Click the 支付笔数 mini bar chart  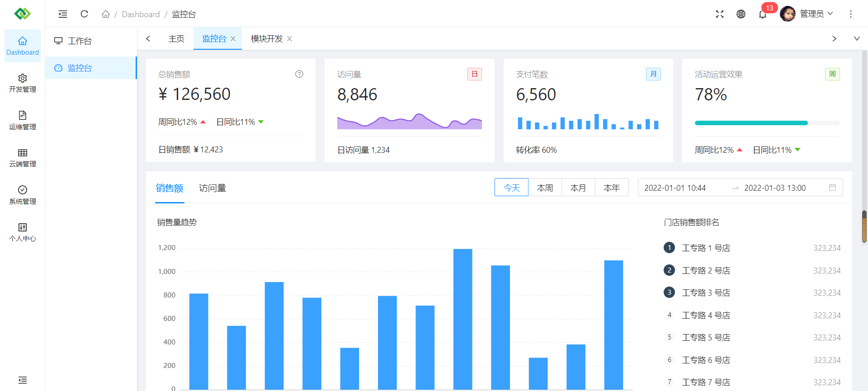pos(588,121)
